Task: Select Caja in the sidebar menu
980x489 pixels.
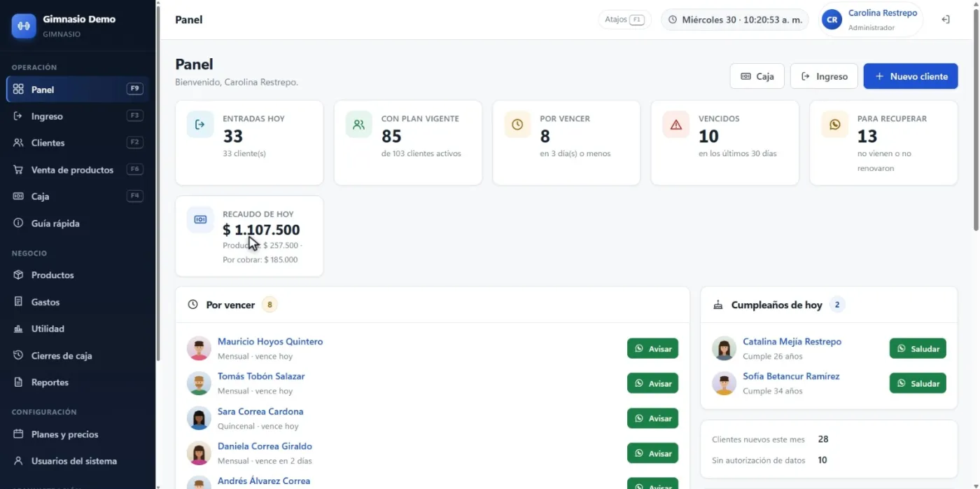Action: click(x=77, y=196)
